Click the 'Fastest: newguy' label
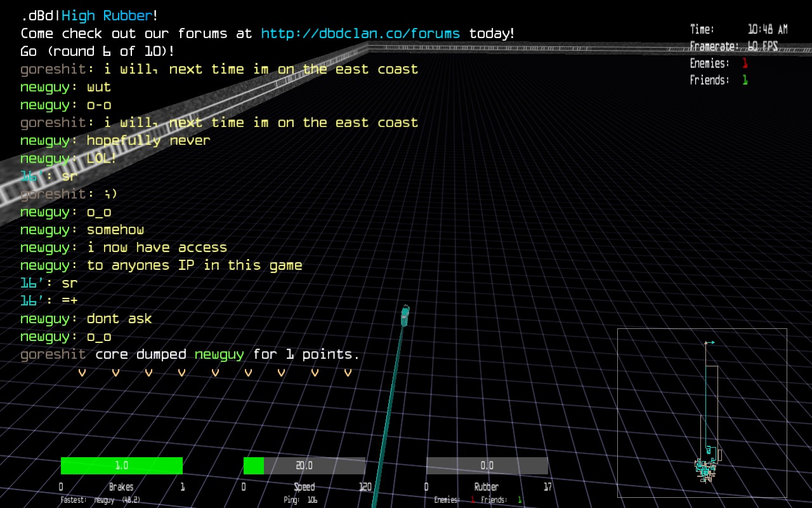The height and width of the screenshot is (508, 812). (100, 500)
